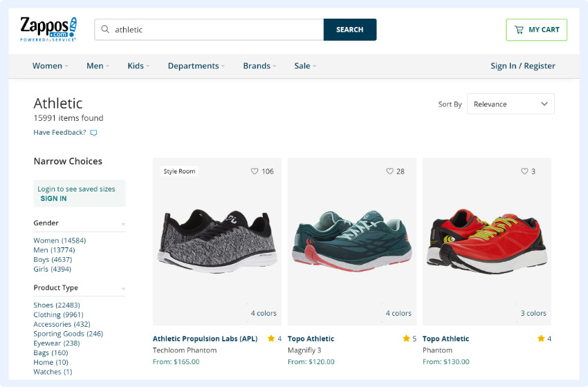Click star rating on Topo Magnifly 3
Viewport: 588px width, 387px height.
(406, 339)
